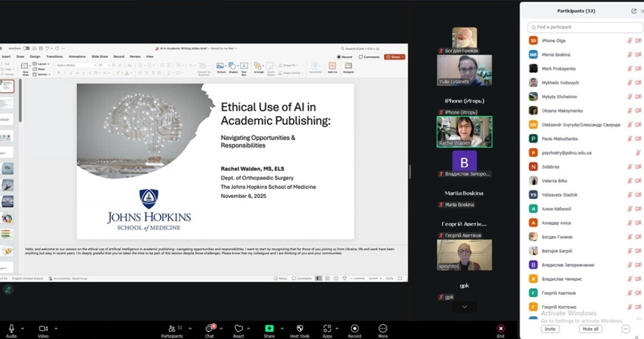Open the Apps icon in the meeting toolbar
This screenshot has height=339, width=644.
(327, 328)
